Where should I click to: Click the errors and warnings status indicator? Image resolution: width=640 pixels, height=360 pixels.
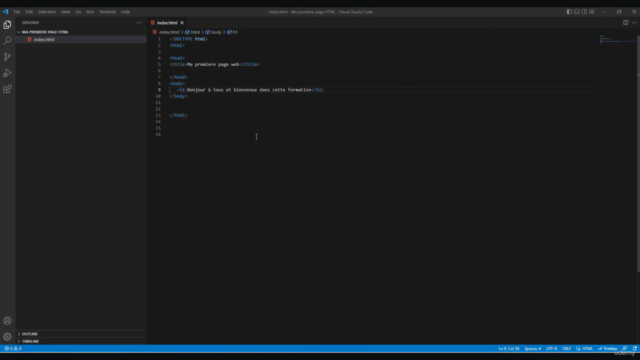click(x=13, y=349)
